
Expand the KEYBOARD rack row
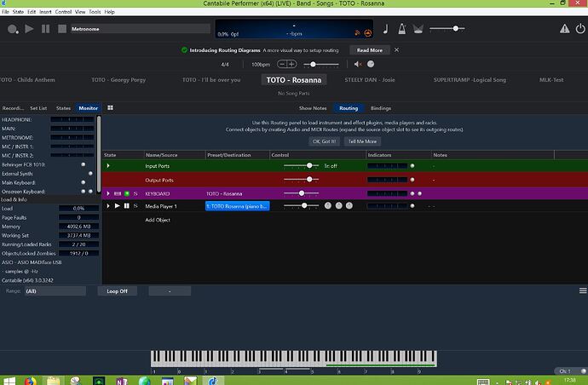pos(108,193)
